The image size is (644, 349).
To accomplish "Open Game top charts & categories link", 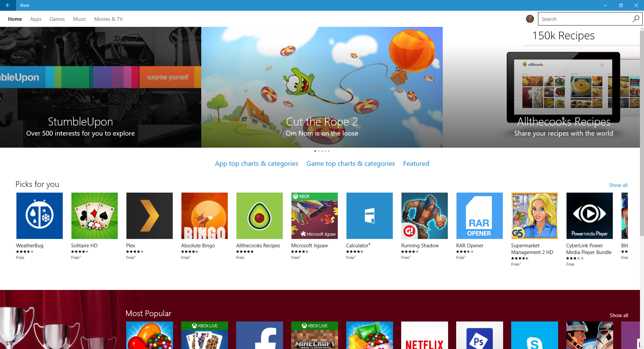I will click(x=351, y=163).
